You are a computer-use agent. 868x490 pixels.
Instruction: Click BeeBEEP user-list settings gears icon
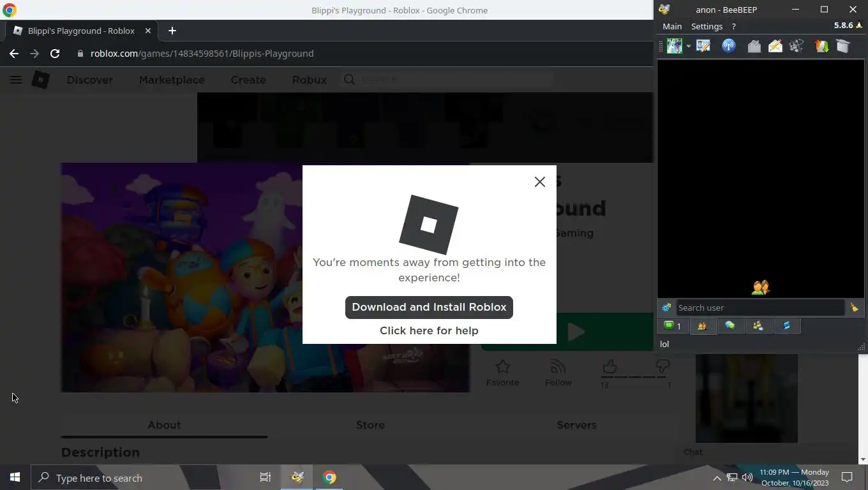666,308
